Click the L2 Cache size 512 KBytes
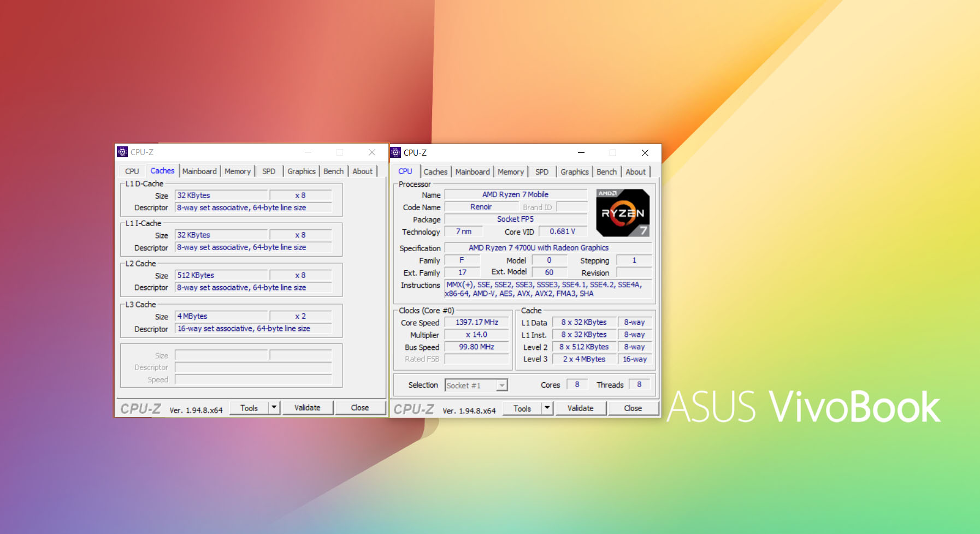The height and width of the screenshot is (534, 980). 221,276
